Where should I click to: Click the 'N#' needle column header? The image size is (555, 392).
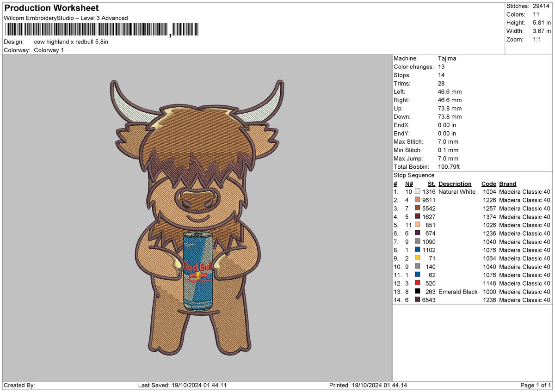(x=408, y=184)
